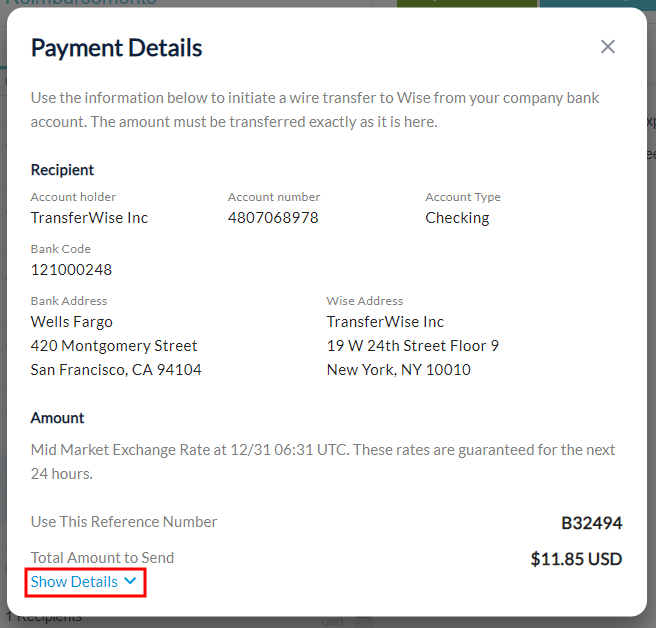Click the New York, NY 10010 line
The image size is (656, 628).
click(x=398, y=370)
